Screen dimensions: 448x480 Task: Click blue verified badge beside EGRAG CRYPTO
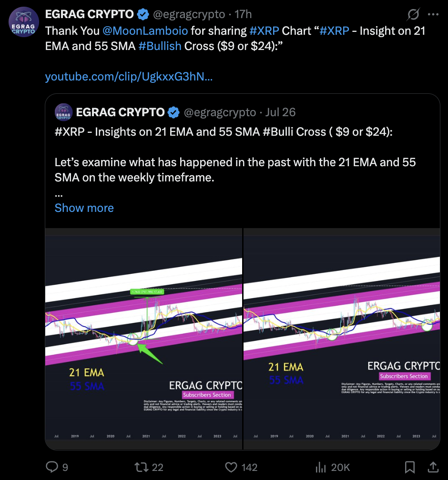(x=143, y=14)
